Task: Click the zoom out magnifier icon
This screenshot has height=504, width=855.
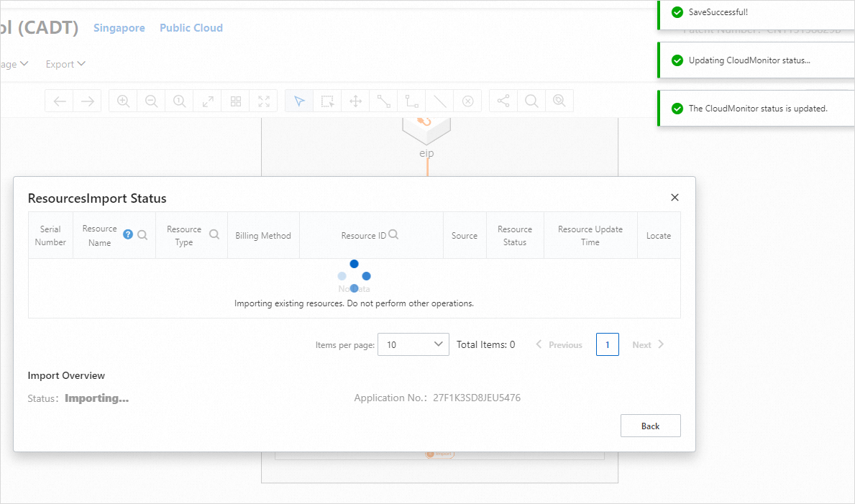Action: (151, 101)
